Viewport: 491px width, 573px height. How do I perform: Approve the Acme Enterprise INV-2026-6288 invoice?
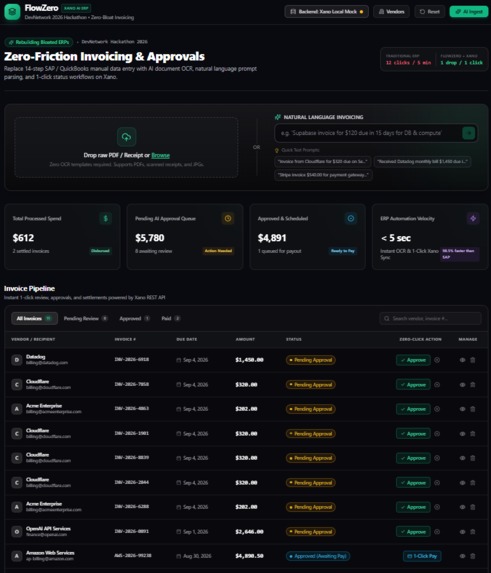coord(413,507)
